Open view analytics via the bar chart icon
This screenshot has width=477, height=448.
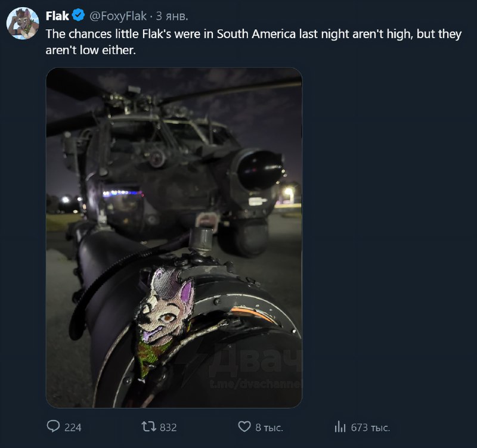(x=340, y=427)
